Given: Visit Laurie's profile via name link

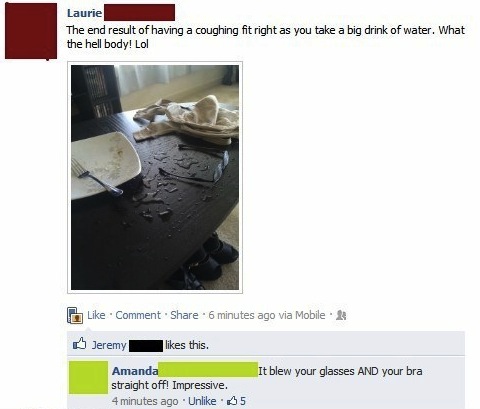Looking at the screenshot, I should click(84, 13).
